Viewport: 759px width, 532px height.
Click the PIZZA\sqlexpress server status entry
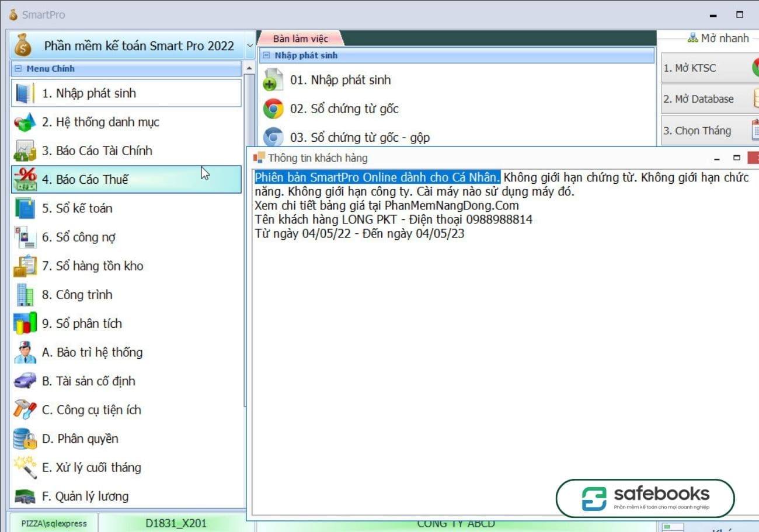point(54,523)
